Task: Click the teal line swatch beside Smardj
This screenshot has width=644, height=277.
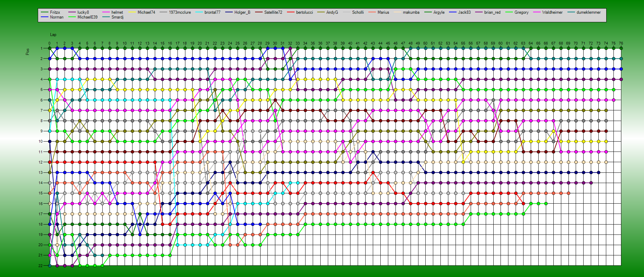Action: [x=106, y=17]
